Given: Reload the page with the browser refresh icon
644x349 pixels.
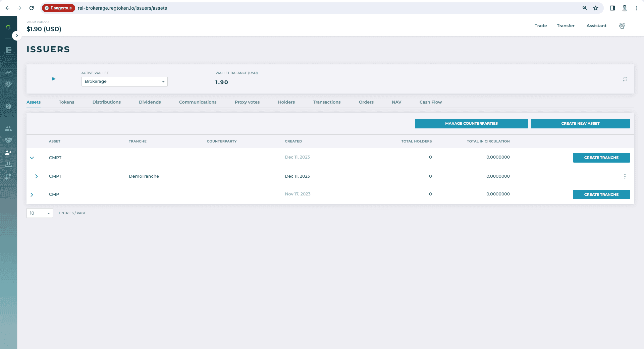Looking at the screenshot, I should click(x=32, y=8).
